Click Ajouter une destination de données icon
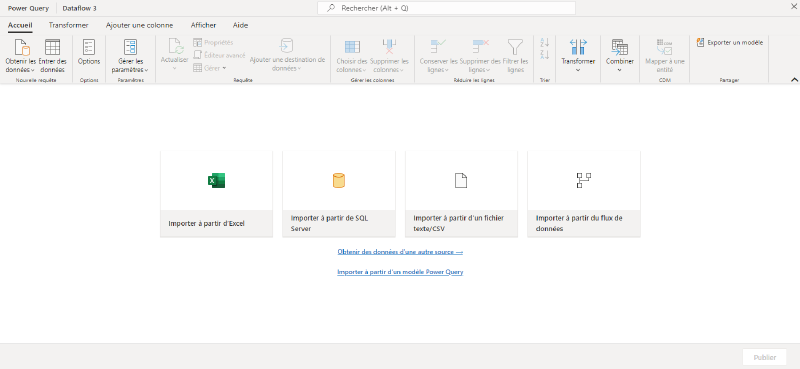 (286, 46)
